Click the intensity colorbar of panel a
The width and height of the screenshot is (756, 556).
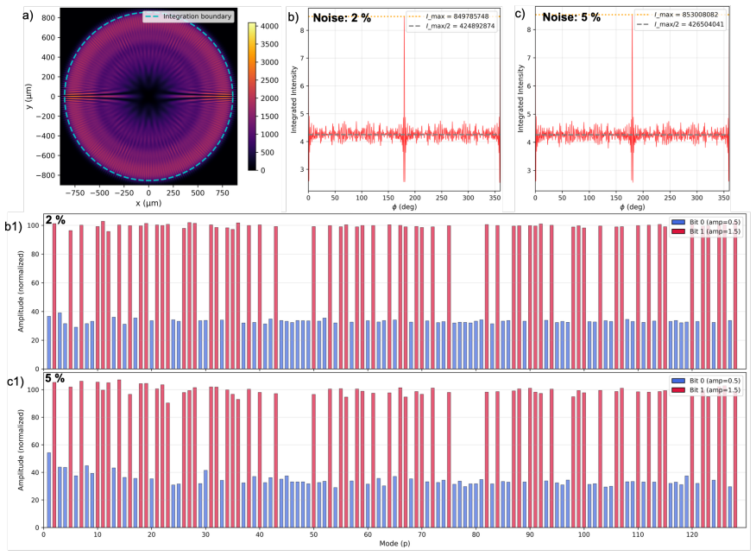252,96
